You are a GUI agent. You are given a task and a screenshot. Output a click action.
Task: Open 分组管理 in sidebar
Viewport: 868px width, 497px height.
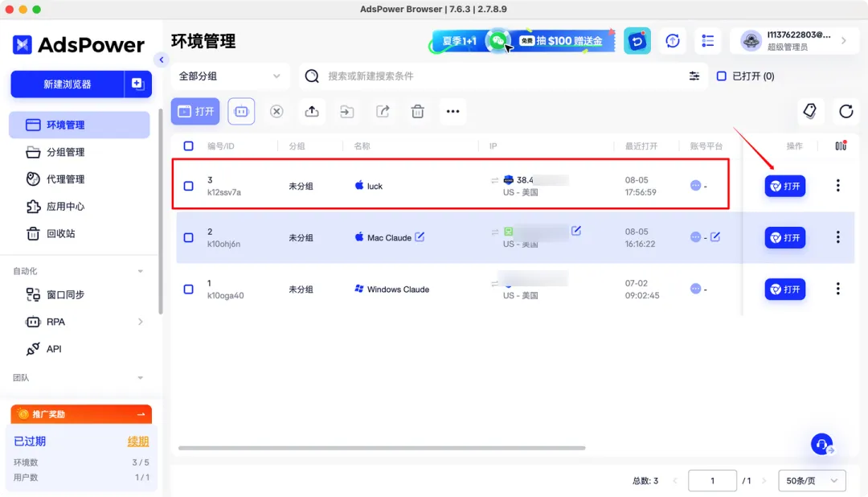tap(65, 152)
